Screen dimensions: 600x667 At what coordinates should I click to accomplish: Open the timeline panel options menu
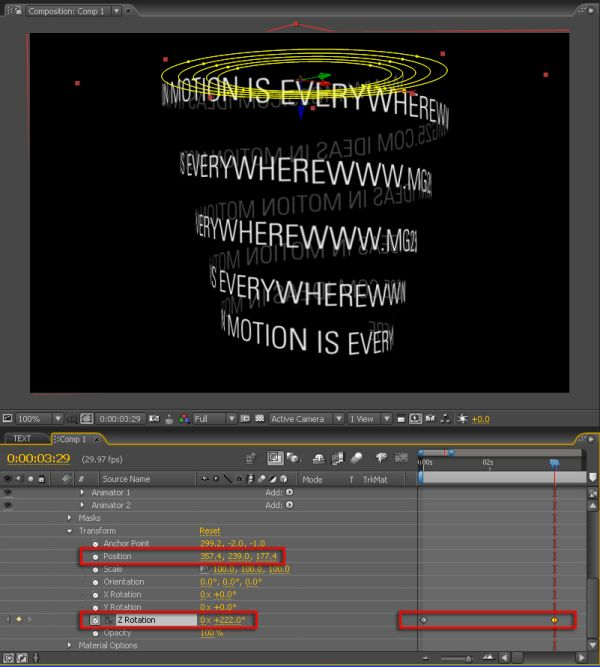coord(591,439)
